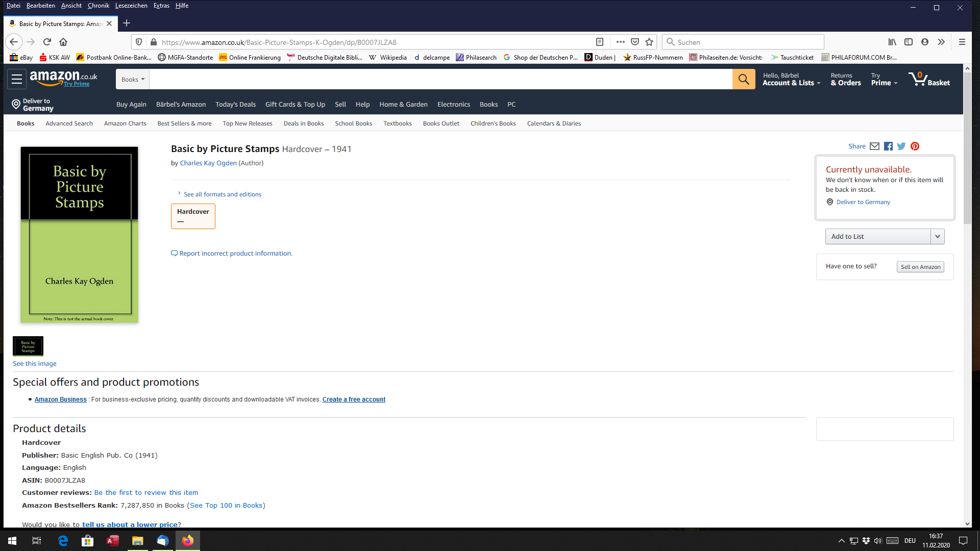This screenshot has height=551, width=980.
Task: Click the small book cover thumbnail
Action: 28,346
